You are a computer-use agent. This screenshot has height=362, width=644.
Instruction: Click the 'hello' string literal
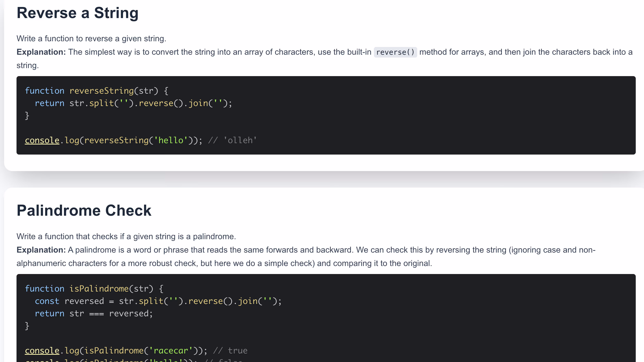(x=171, y=140)
